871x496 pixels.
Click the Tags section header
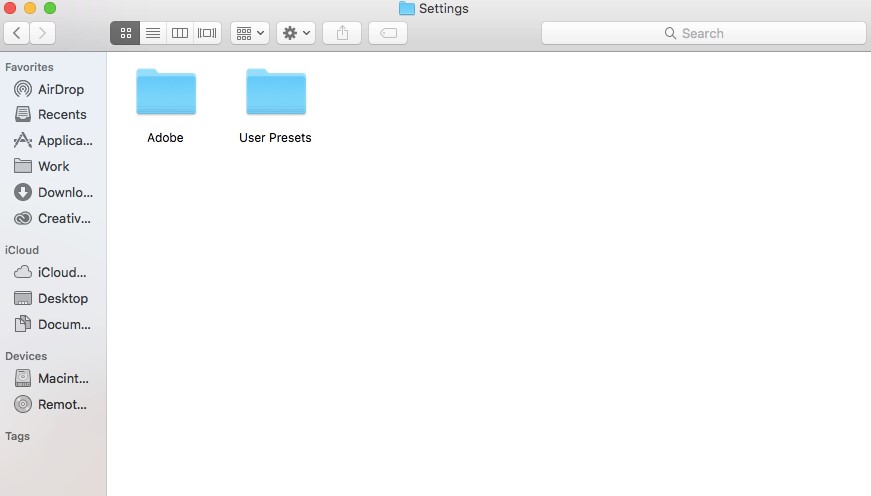pos(17,436)
